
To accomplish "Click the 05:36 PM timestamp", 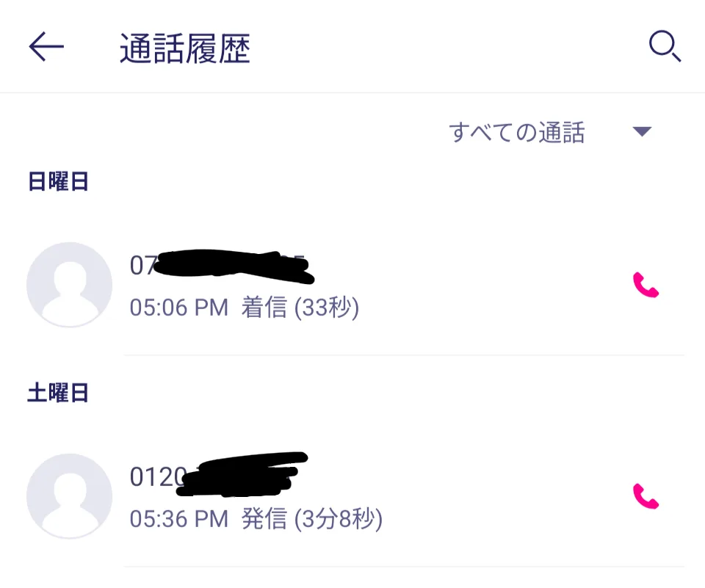I will pos(179,519).
